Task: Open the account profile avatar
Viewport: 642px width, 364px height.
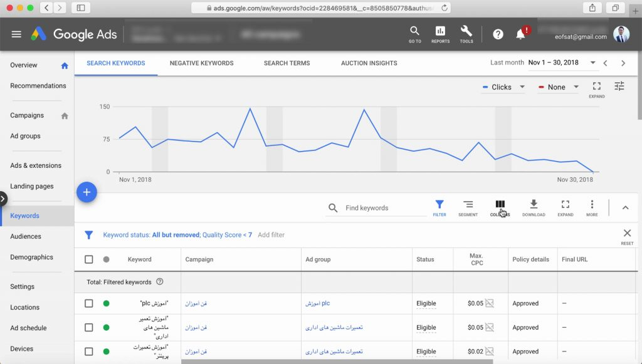Action: (621, 34)
